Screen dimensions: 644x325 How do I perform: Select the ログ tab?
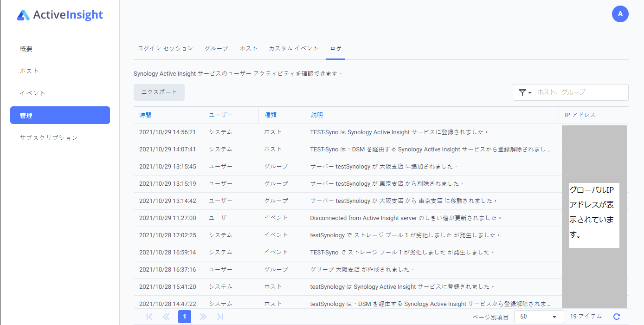point(335,48)
